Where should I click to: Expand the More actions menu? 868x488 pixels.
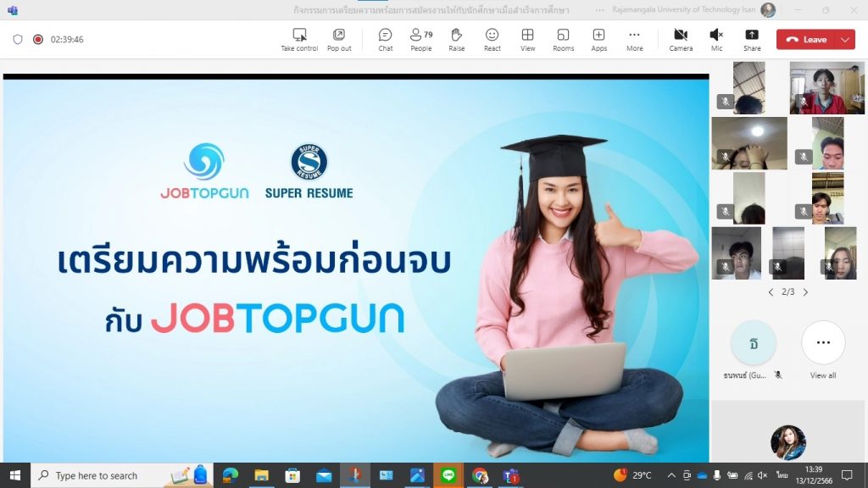[x=634, y=39]
